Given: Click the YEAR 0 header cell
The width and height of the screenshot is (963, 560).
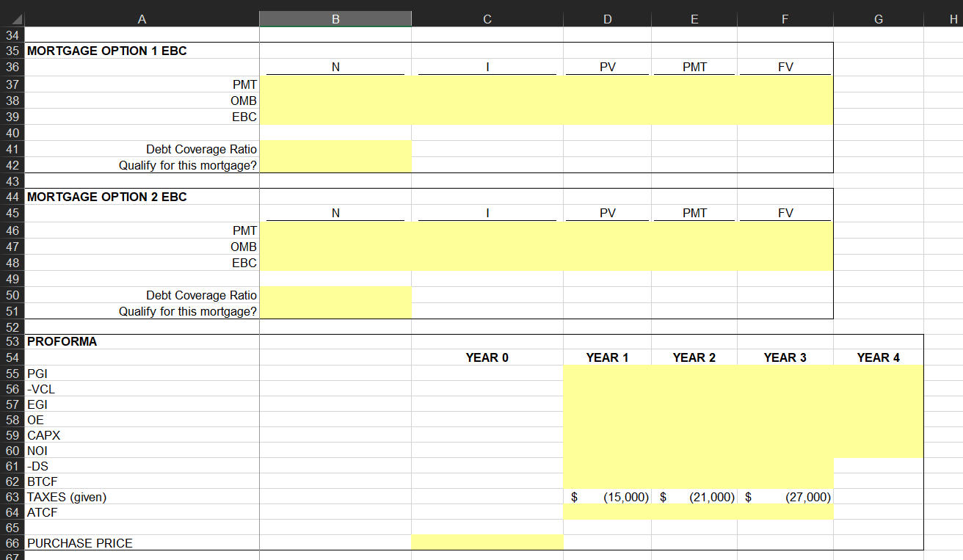Looking at the screenshot, I should pyautogui.click(x=487, y=357).
